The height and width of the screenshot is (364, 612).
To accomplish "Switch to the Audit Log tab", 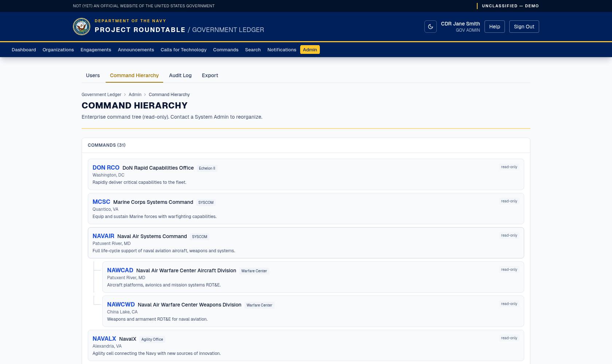I will click(180, 75).
